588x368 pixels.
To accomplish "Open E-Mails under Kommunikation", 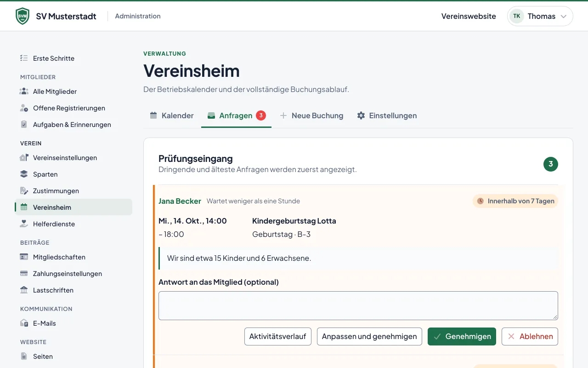I will coord(73,323).
